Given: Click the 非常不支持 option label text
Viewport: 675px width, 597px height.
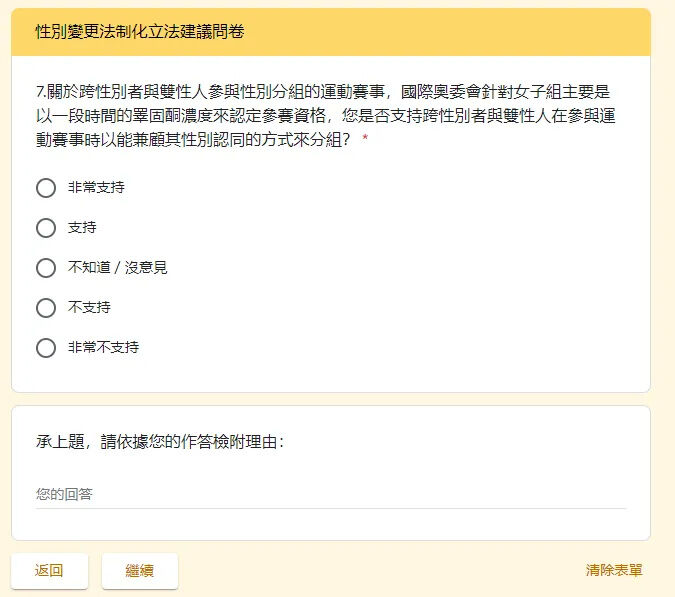Looking at the screenshot, I should pyautogui.click(x=103, y=347).
